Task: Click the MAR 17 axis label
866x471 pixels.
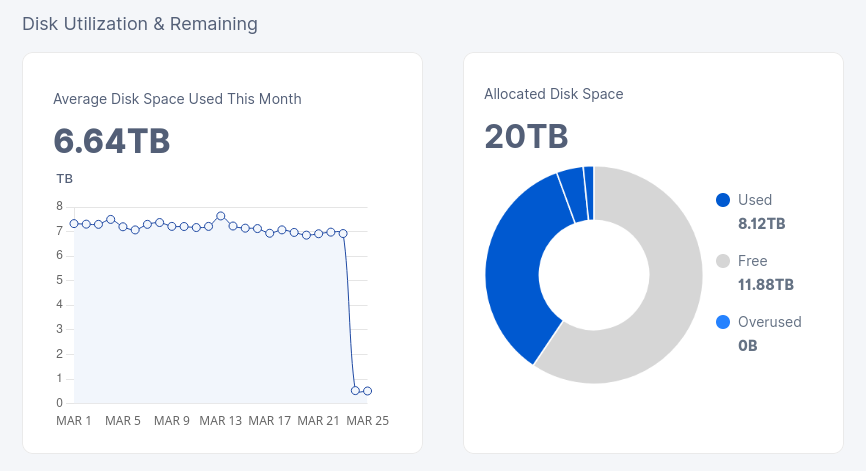Action: (270, 421)
